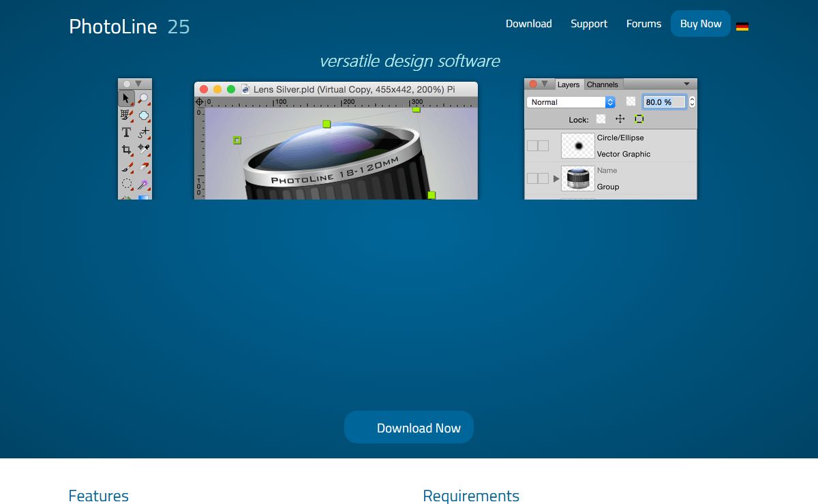Click the PhotoLine 25 logo link

coord(130,27)
